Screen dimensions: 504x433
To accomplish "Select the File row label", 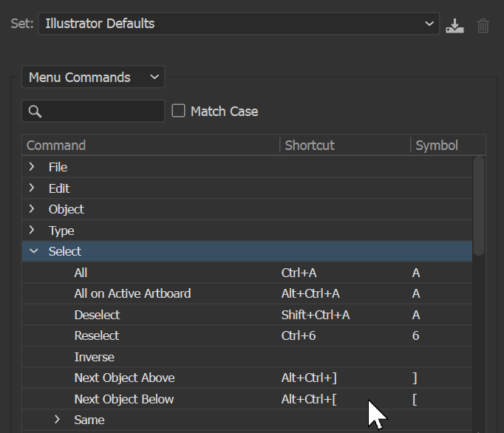I will coord(58,167).
